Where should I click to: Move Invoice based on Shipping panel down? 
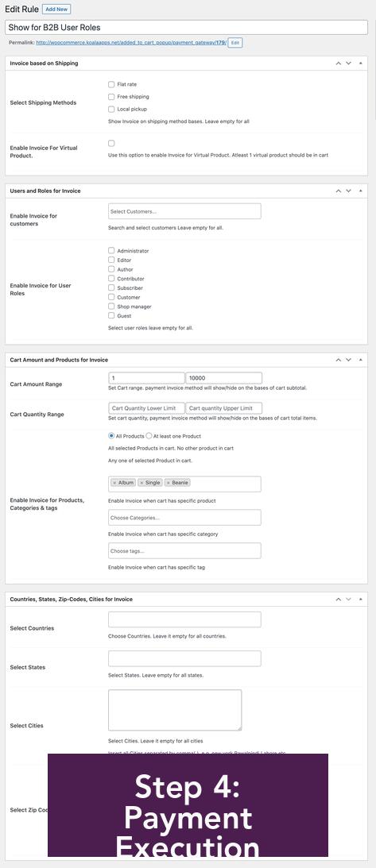349,63
